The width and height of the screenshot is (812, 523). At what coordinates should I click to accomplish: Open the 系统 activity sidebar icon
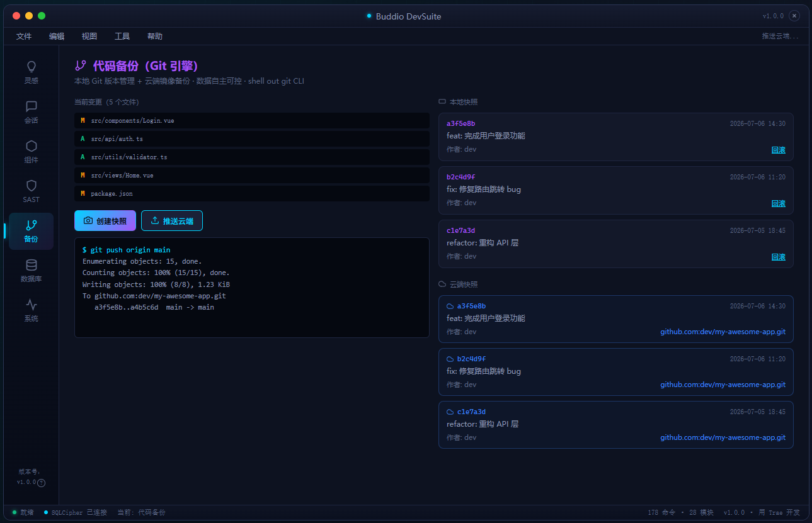31,310
